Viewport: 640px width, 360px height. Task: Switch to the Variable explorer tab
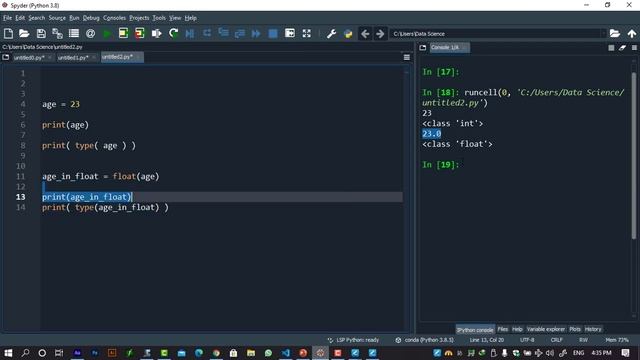[546, 329]
